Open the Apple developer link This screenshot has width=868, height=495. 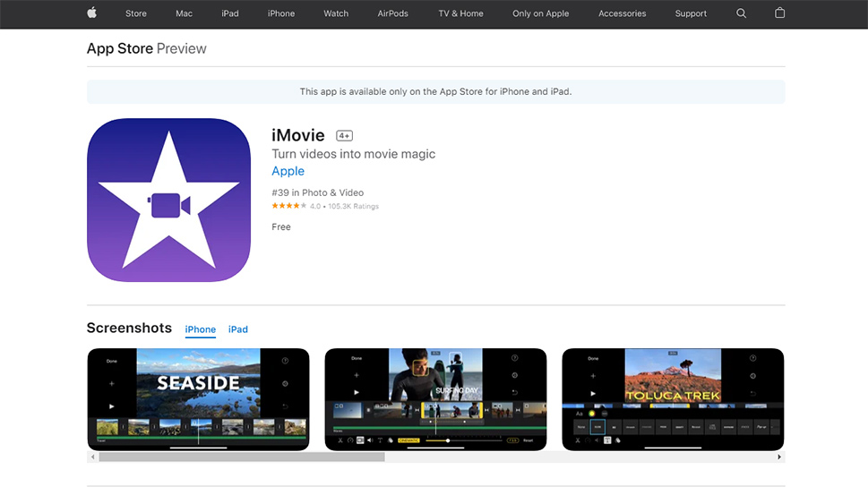[x=288, y=171]
